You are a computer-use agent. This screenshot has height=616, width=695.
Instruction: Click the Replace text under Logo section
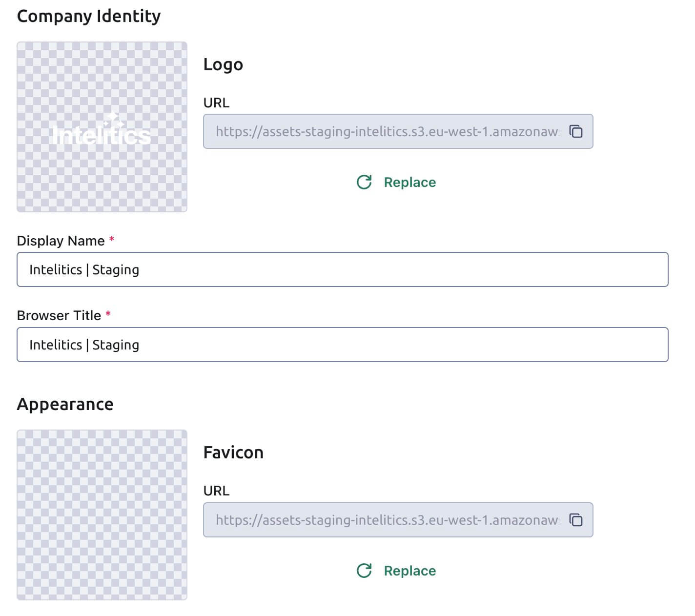point(410,182)
